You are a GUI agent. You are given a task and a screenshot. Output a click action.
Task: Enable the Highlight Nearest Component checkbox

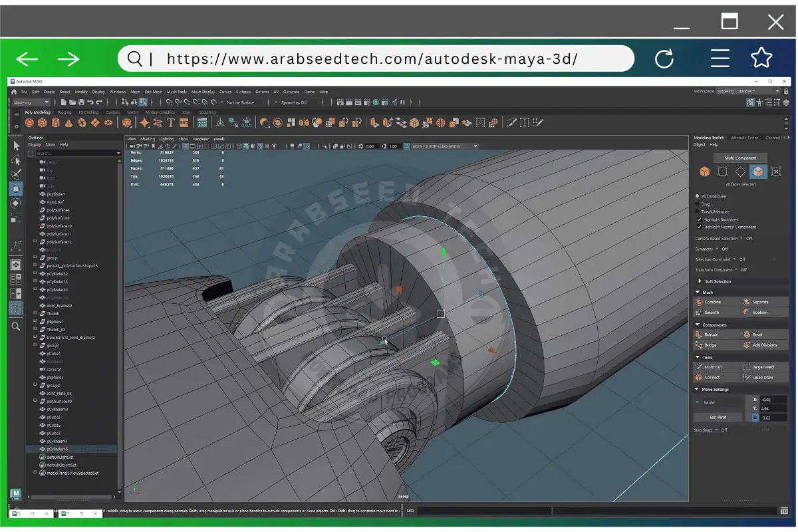coord(698,227)
